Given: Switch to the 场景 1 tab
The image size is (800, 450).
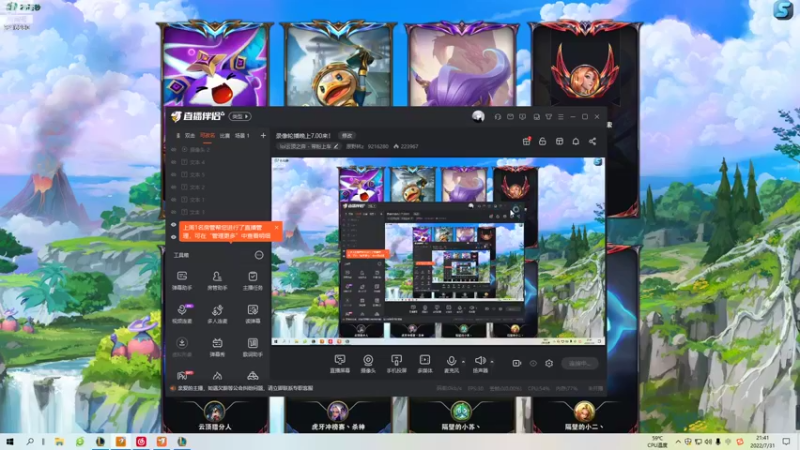Looking at the screenshot, I should [x=242, y=136].
